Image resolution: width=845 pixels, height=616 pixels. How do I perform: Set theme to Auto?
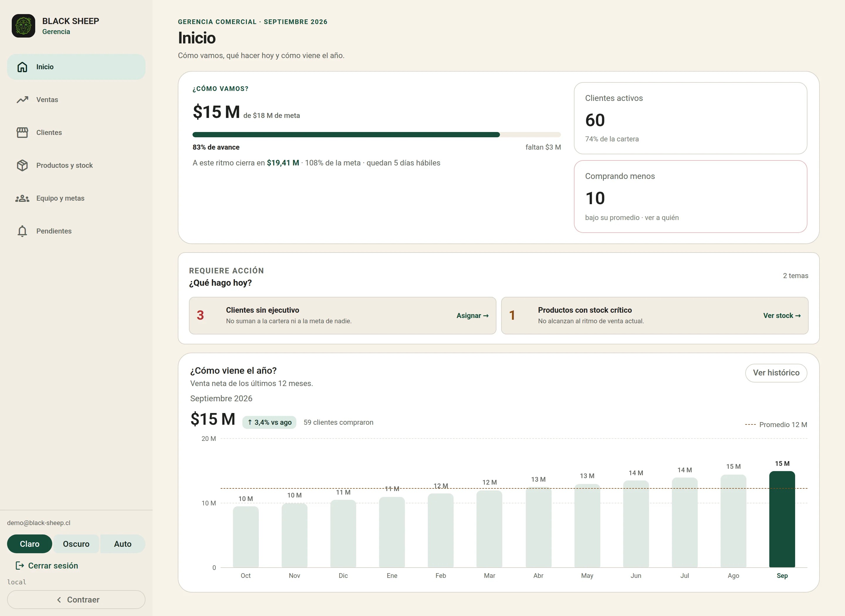pos(123,544)
